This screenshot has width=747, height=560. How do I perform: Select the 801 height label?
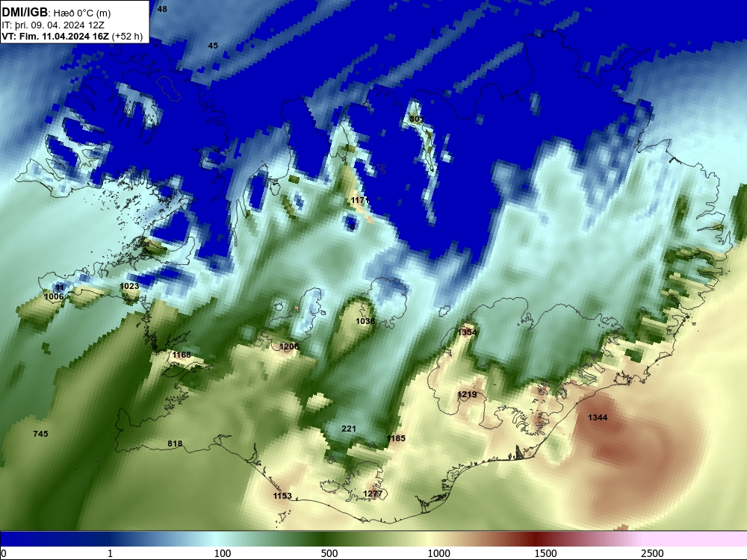click(416, 119)
